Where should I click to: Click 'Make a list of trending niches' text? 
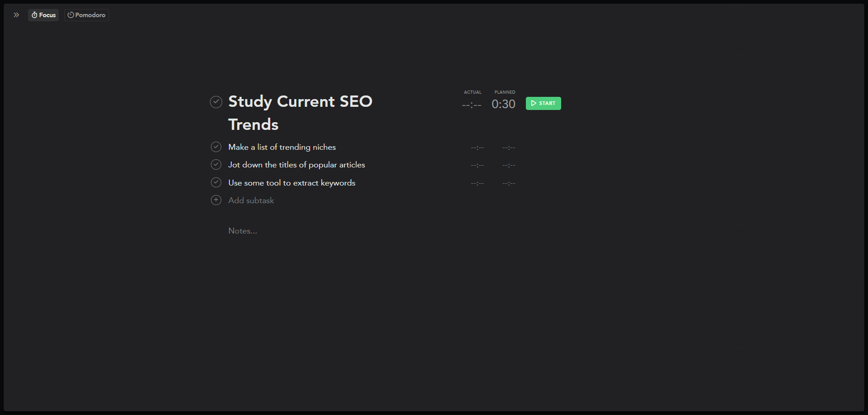click(282, 147)
